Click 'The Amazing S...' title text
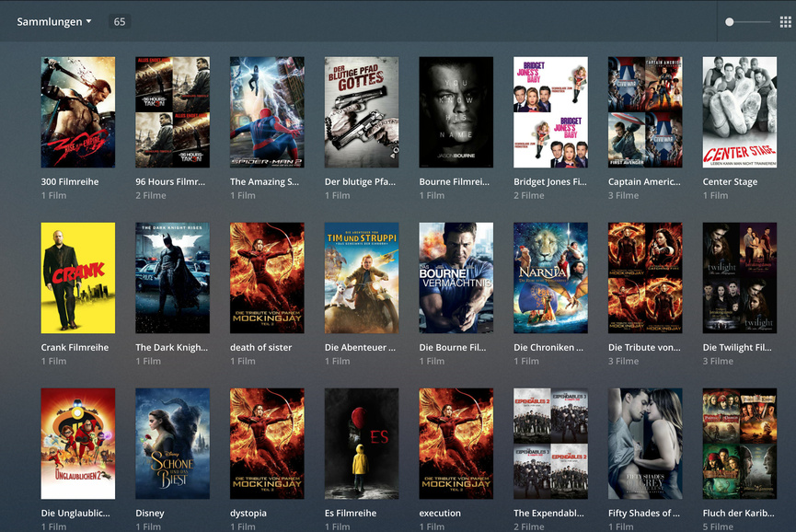 point(264,181)
